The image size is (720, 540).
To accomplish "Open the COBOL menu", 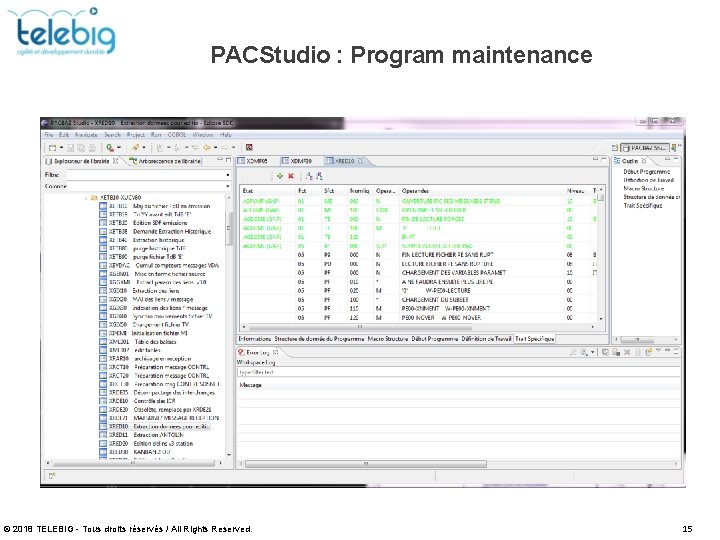I will 177,135.
